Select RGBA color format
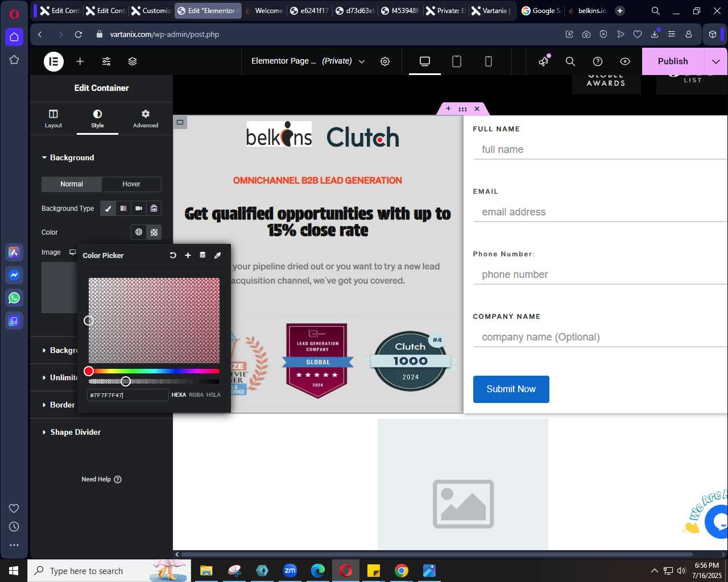Image resolution: width=728 pixels, height=582 pixels. pyautogui.click(x=196, y=395)
